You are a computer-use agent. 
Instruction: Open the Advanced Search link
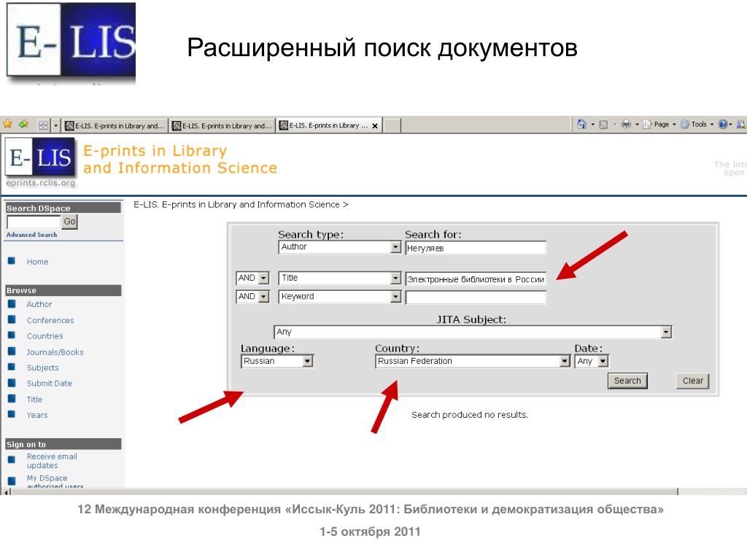[31, 235]
